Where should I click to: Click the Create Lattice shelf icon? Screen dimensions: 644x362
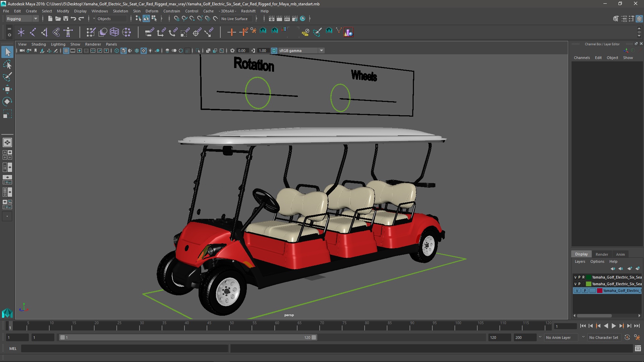coord(114,32)
